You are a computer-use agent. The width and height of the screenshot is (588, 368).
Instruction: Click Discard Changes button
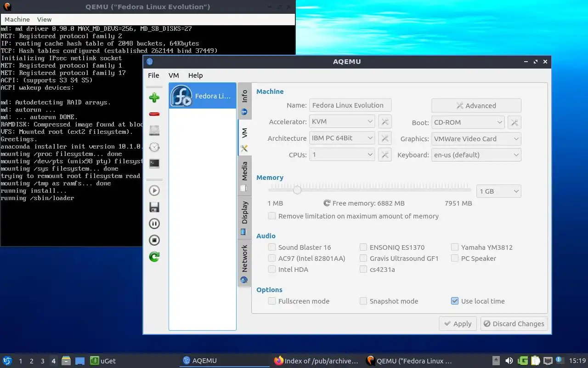coord(514,324)
